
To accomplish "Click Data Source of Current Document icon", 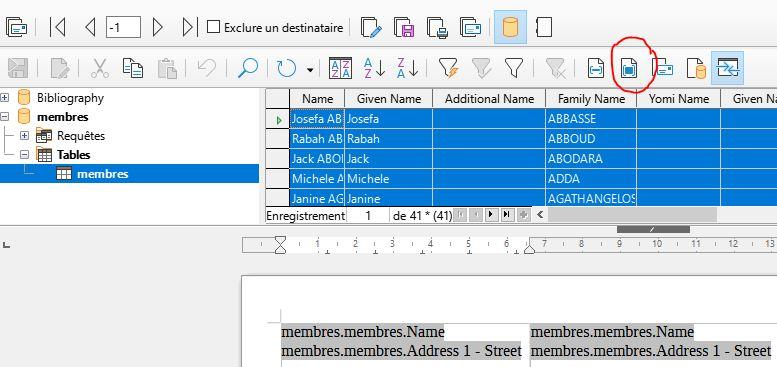I will 696,68.
